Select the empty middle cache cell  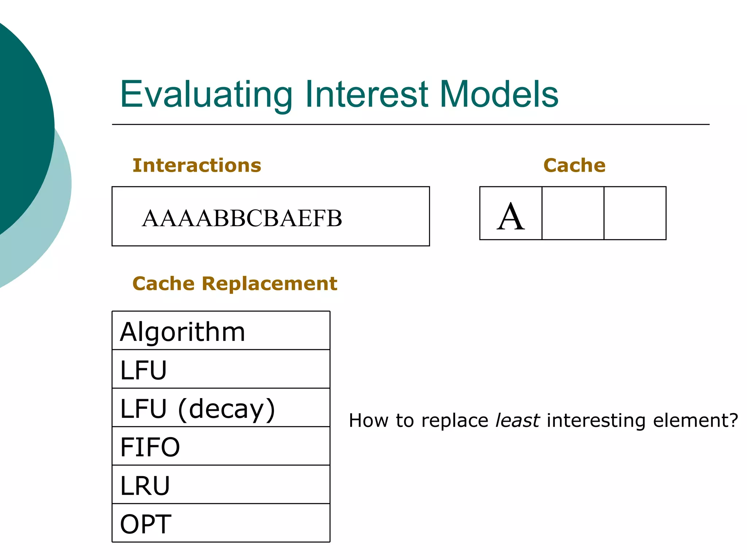click(x=573, y=214)
